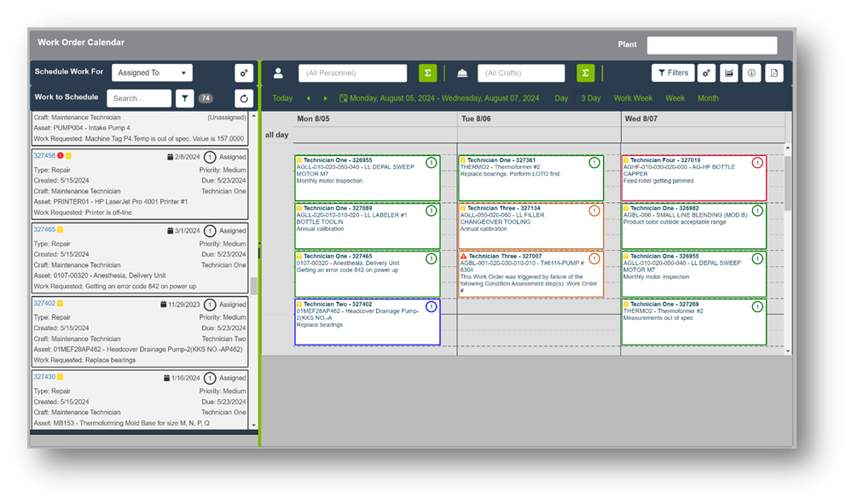The width and height of the screenshot is (852, 504).
Task: Click the 74 count badge
Action: click(206, 97)
